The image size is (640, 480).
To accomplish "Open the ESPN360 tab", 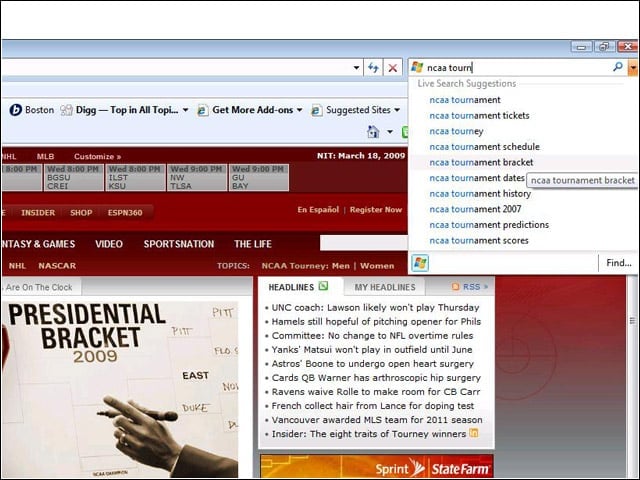I will tap(125, 213).
